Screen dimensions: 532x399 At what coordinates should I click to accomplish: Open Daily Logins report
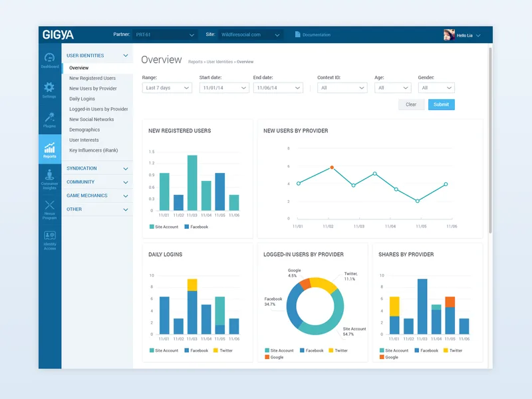(x=82, y=98)
